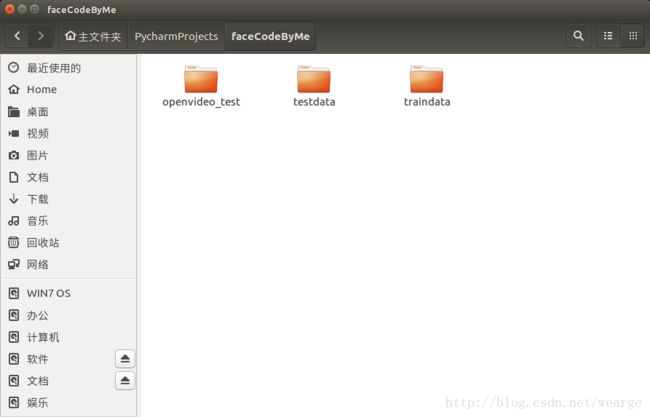Image resolution: width=650 pixels, height=417 pixels.
Task: Select the testdata folder icon
Action: (314, 79)
